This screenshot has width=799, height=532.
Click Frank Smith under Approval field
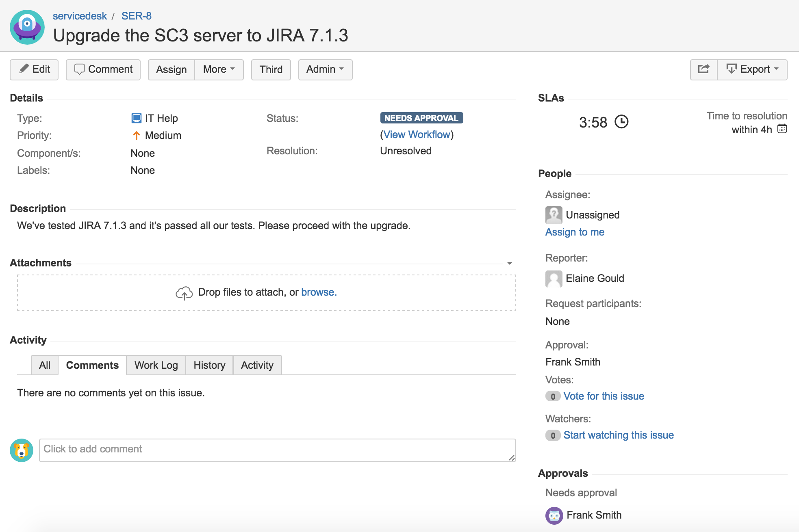click(573, 362)
